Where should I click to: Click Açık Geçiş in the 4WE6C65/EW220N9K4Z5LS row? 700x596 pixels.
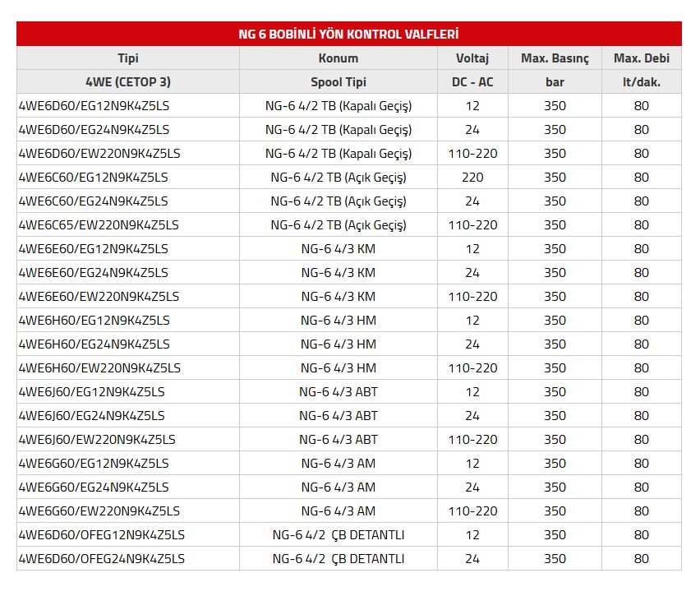[x=375, y=225]
